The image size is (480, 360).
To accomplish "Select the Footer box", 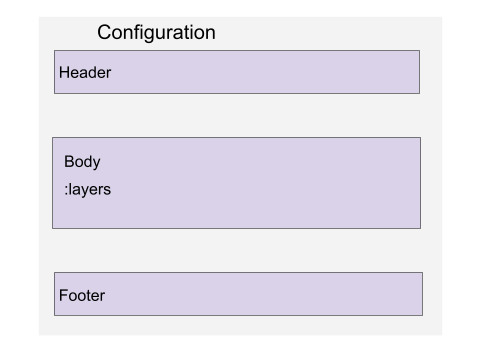I will [x=239, y=294].
